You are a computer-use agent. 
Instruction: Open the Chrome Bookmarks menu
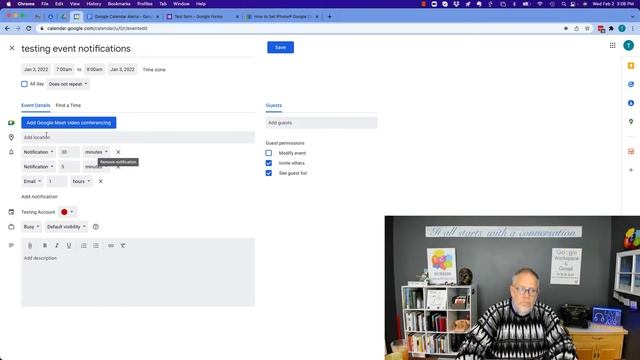(x=119, y=4)
